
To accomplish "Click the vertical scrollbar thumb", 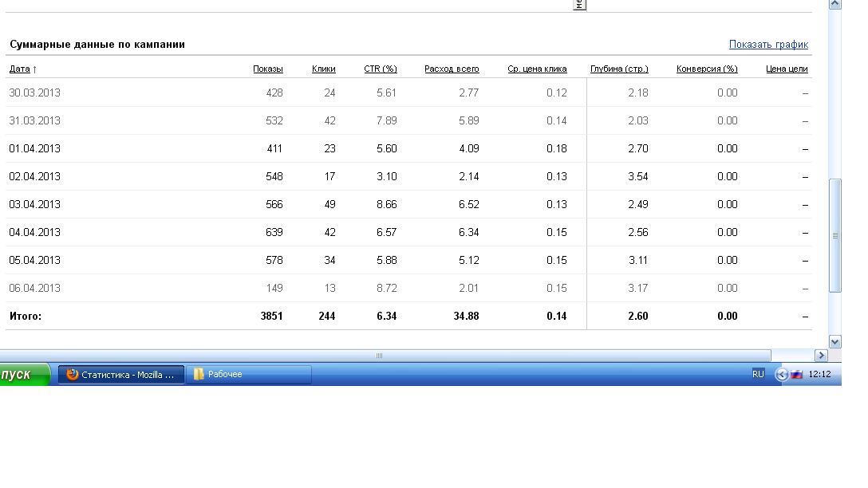I will 835,235.
